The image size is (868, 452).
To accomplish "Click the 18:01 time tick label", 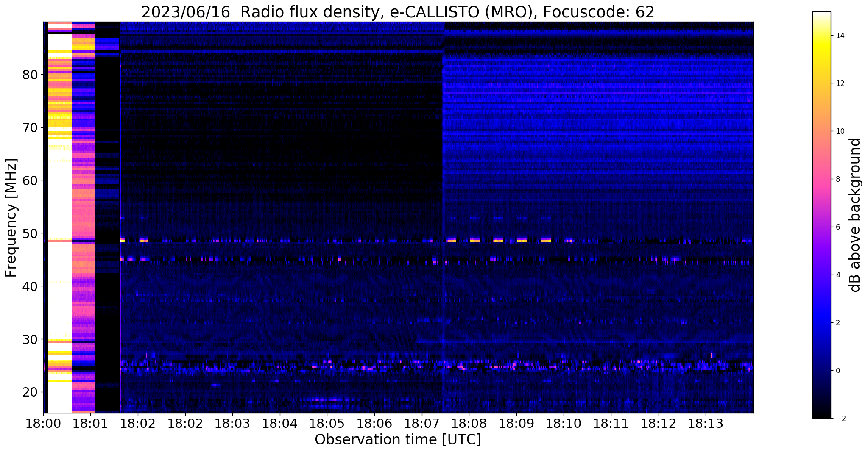I will pyautogui.click(x=90, y=423).
